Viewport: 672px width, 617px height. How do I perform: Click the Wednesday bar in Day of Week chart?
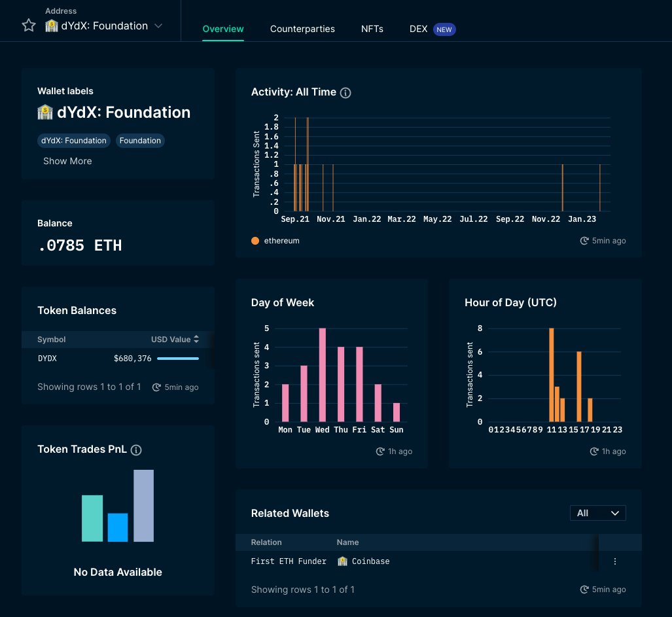point(323,375)
